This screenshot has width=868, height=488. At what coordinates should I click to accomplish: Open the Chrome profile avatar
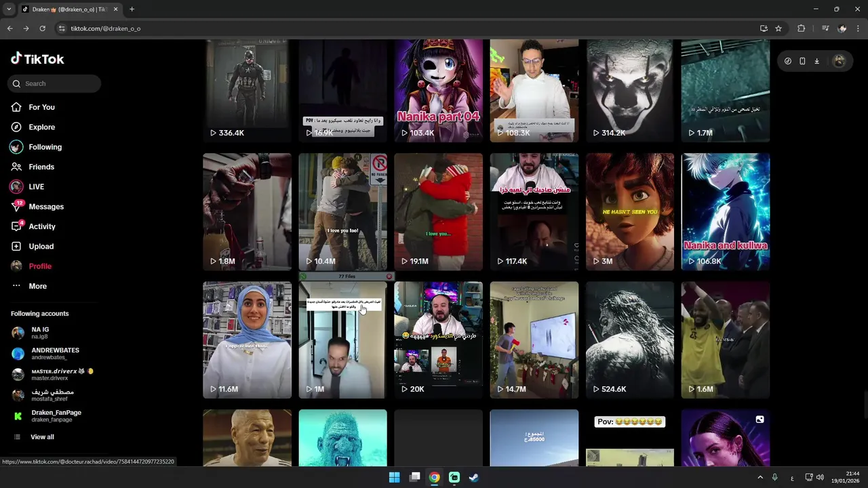click(x=842, y=28)
